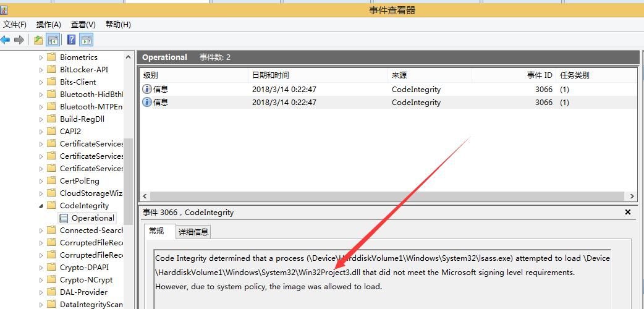Click the info icon of the first event row
The width and height of the screenshot is (644, 309).
(x=147, y=89)
